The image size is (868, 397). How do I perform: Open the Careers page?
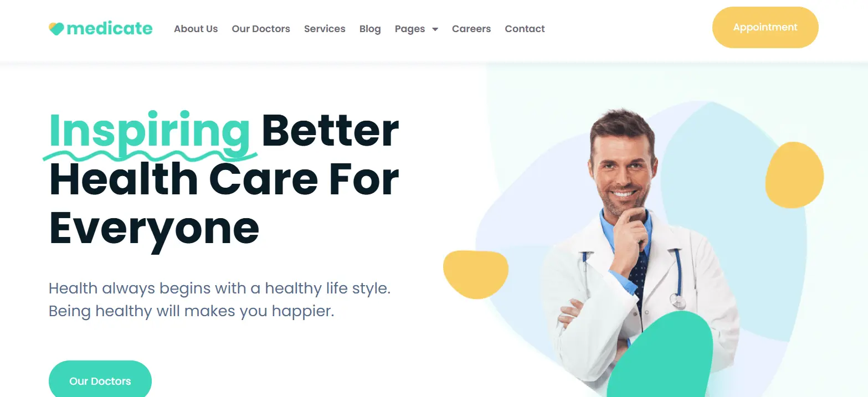(x=471, y=29)
